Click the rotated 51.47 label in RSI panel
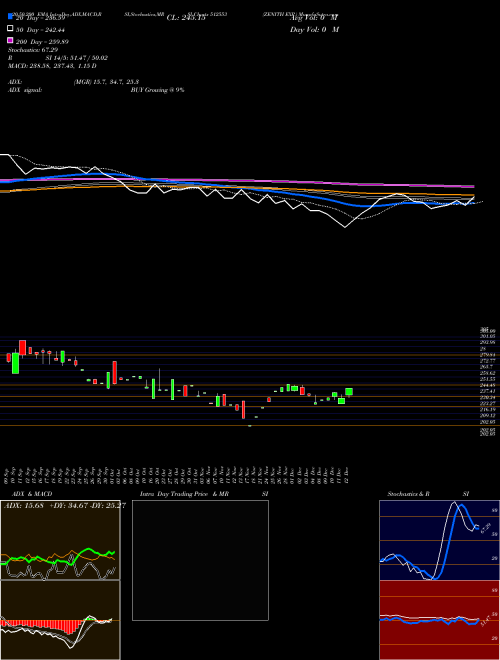 pyautogui.click(x=486, y=620)
